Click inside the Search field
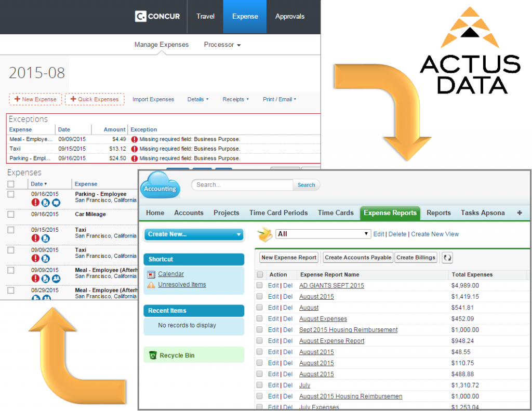This screenshot has height=411, width=532. tap(242, 185)
